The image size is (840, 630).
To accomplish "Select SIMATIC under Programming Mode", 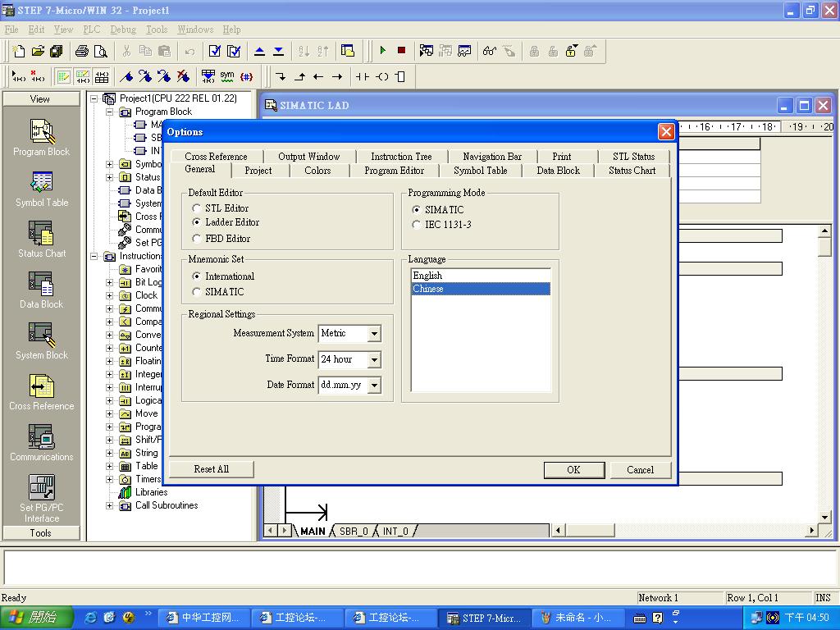I will coord(416,209).
